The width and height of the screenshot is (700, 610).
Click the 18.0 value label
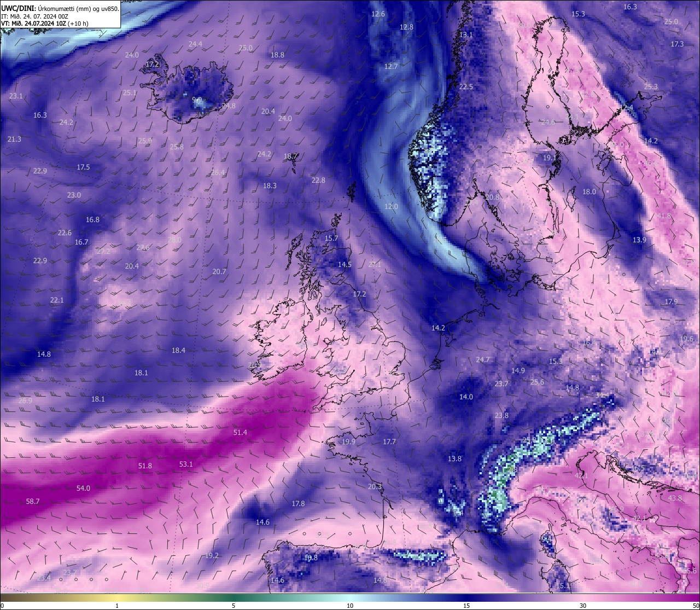pyautogui.click(x=589, y=191)
